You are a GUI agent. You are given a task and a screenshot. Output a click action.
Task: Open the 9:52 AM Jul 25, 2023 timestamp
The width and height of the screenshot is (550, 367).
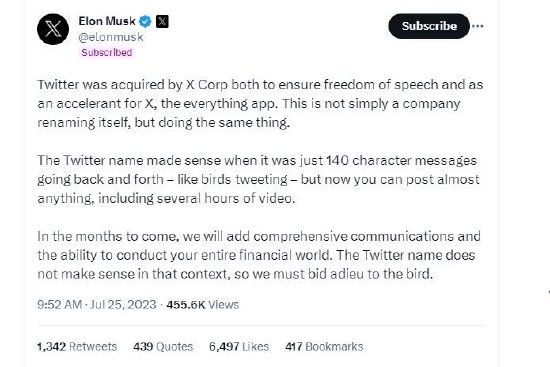[97, 304]
